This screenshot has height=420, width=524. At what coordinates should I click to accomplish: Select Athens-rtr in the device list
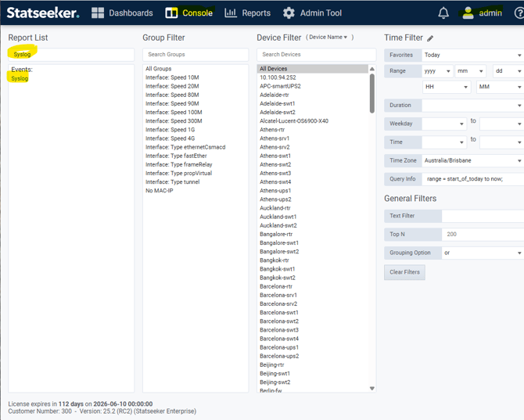coord(272,130)
